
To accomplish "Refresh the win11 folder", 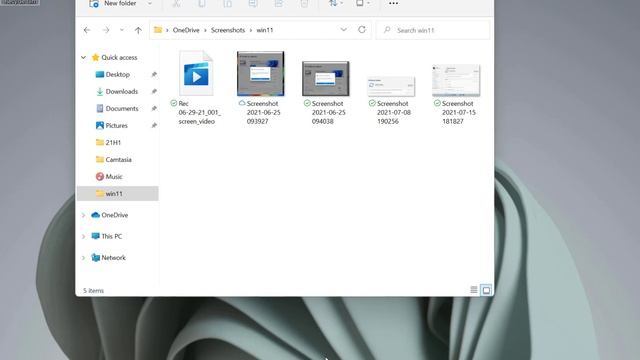I will click(x=362, y=30).
